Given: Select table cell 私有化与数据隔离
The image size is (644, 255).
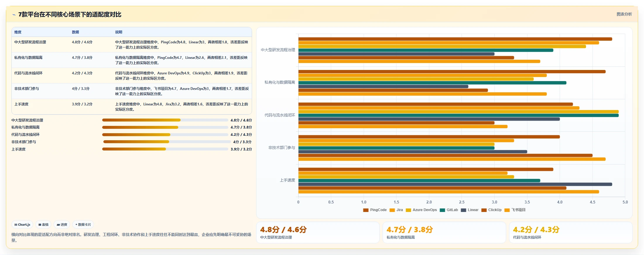Looking at the screenshot, I should (x=28, y=58).
